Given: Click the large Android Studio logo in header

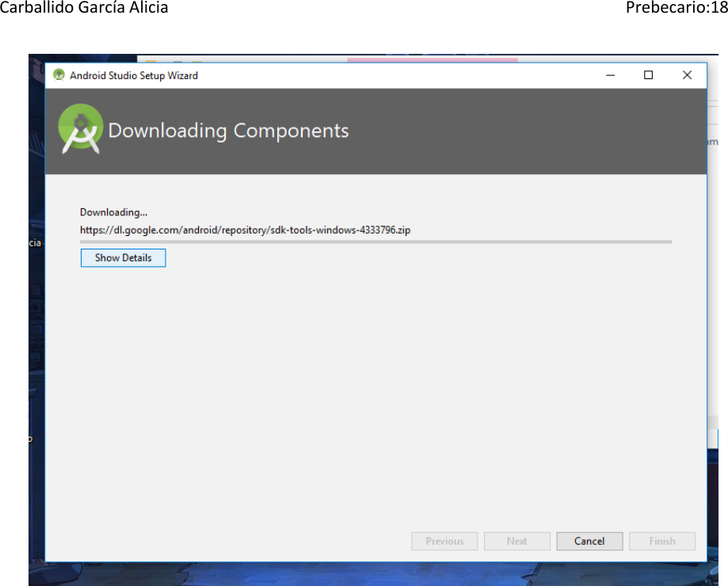Looking at the screenshot, I should 80,129.
